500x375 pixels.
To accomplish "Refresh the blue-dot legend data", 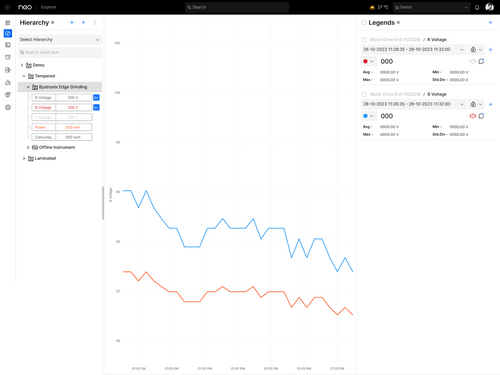I will tap(481, 116).
